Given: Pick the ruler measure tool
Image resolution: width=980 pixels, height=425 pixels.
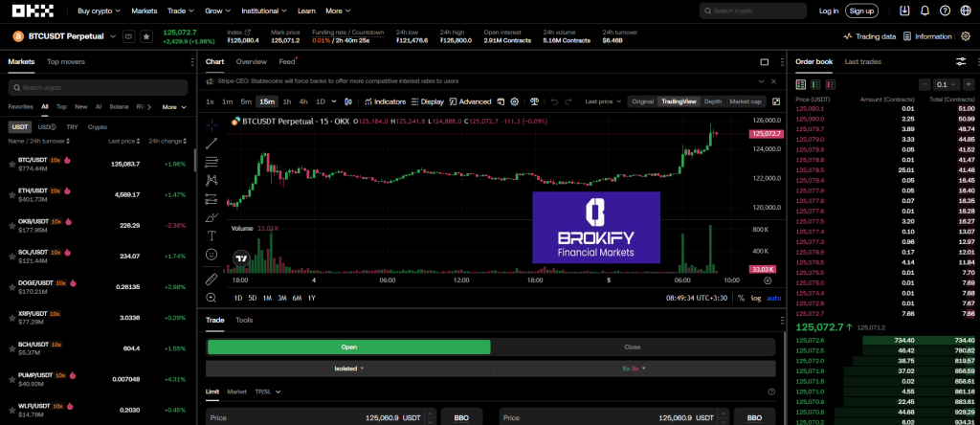Looking at the screenshot, I should coord(212,279).
